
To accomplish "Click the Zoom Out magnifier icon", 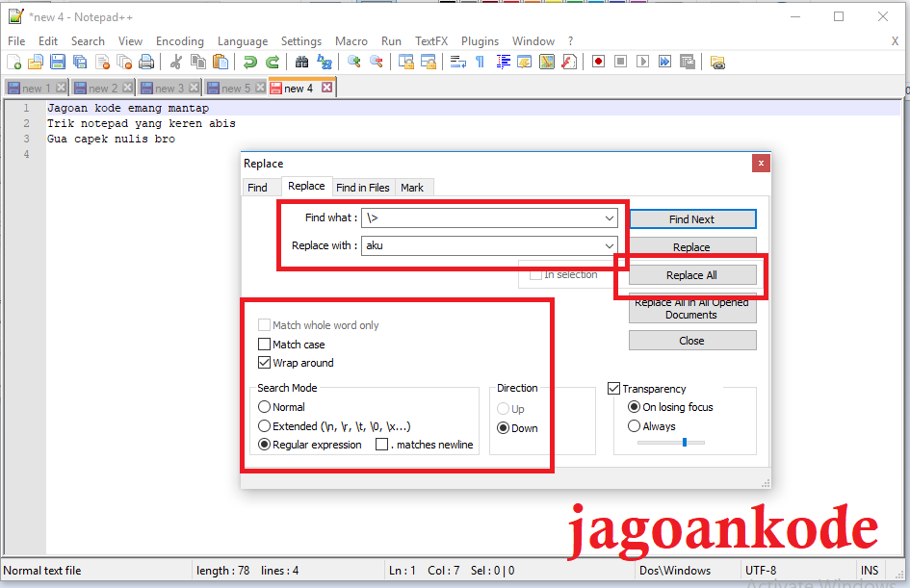I will pyautogui.click(x=377, y=62).
